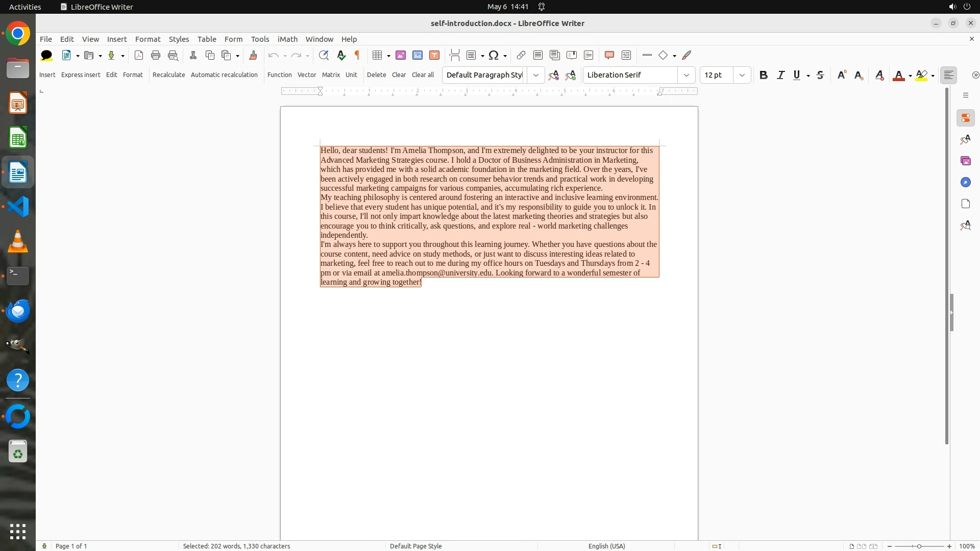Open Thunderbird from the Ubuntu dock

click(x=18, y=311)
